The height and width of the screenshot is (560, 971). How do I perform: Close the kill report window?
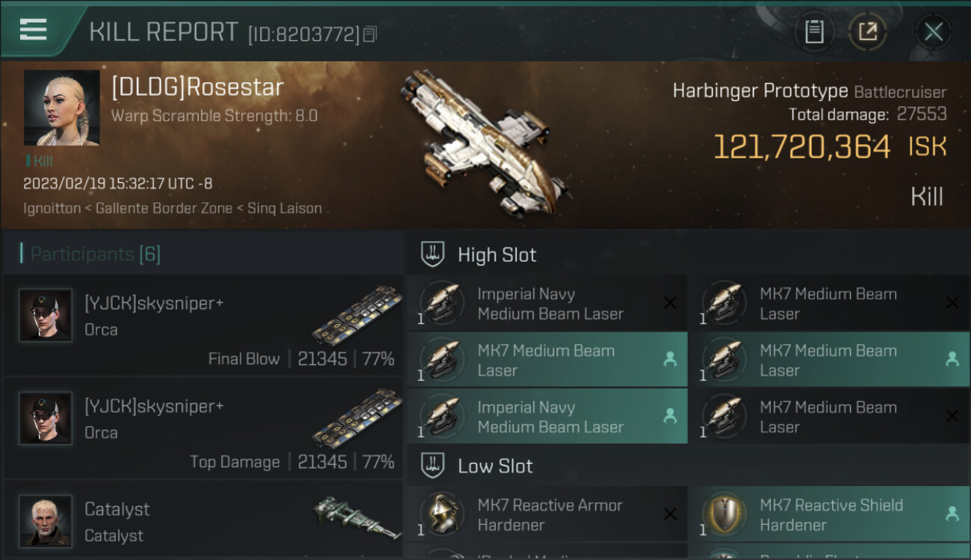point(933,31)
